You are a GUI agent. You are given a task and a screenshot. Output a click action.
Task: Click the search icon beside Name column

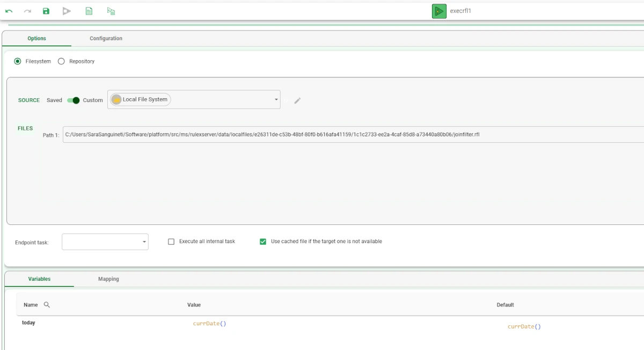(47, 305)
